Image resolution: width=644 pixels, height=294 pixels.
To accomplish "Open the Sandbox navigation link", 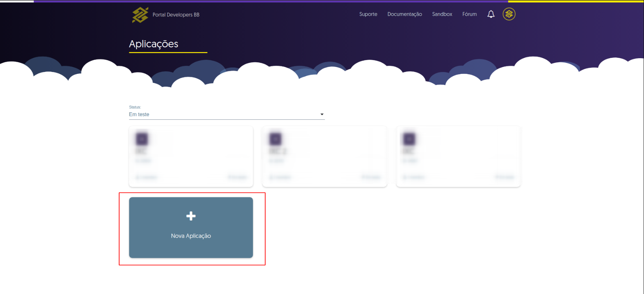I will pyautogui.click(x=442, y=14).
